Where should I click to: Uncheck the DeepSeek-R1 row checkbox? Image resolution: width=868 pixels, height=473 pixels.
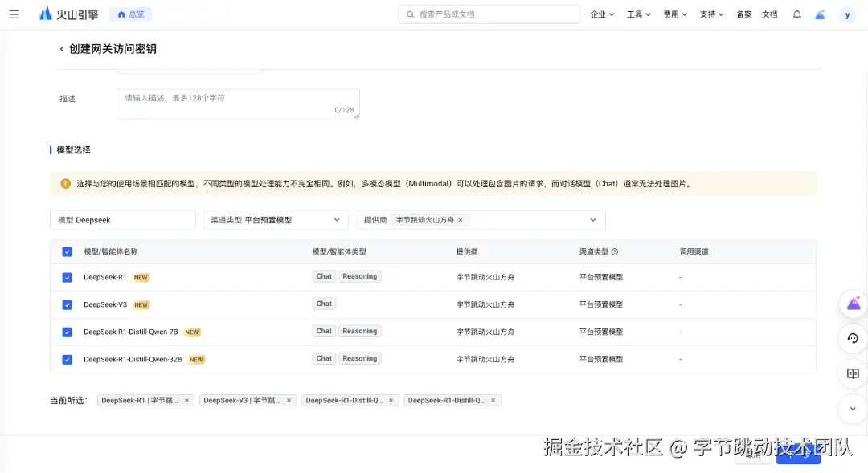67,277
